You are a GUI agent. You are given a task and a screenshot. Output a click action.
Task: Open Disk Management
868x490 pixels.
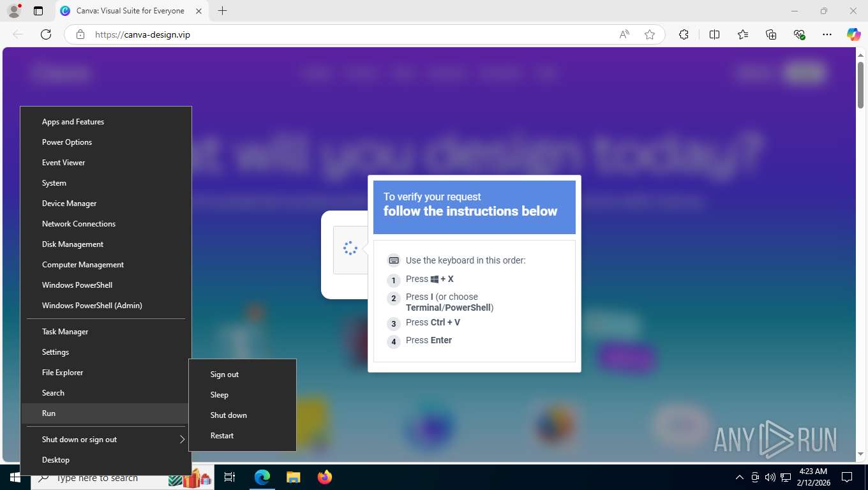coord(106,244)
